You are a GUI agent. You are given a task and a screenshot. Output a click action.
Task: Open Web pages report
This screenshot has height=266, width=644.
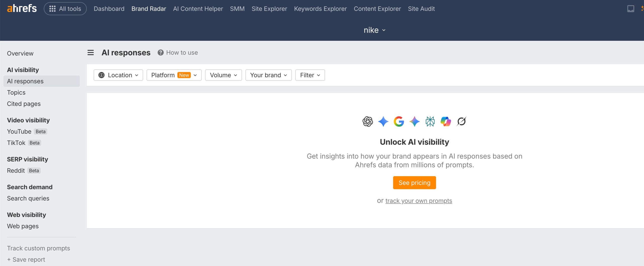[23, 226]
